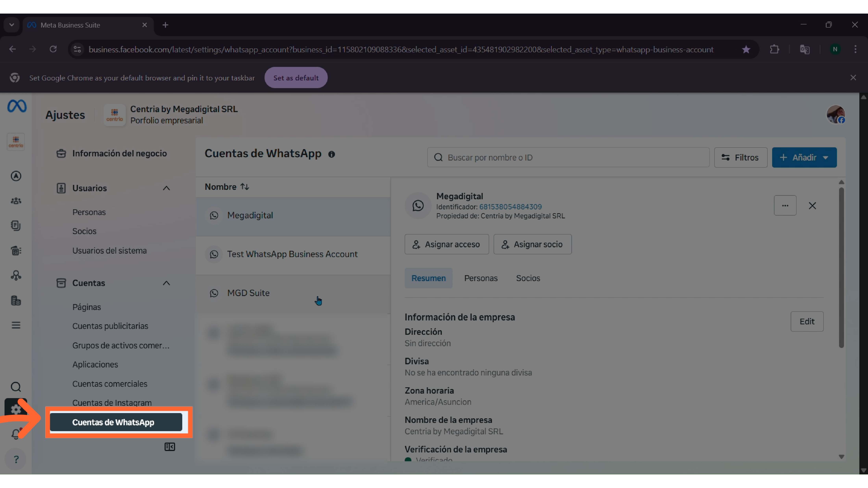Click the Centria portfolio icon in sidebar
Image resolution: width=868 pixels, height=488 pixels.
click(16, 141)
